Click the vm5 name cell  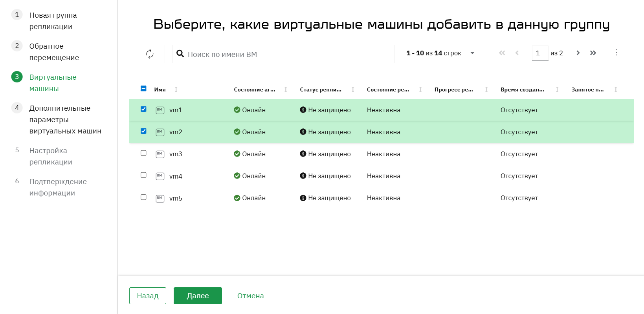pos(176,198)
